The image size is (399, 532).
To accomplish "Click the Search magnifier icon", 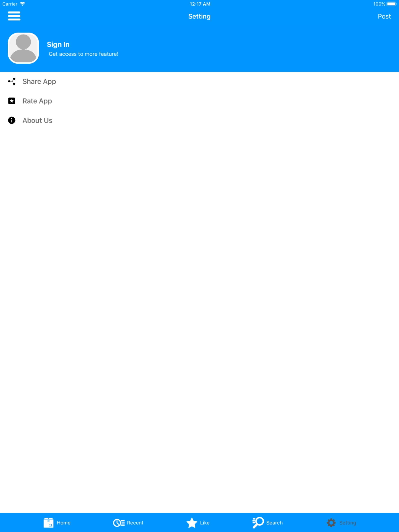I will tap(258, 523).
